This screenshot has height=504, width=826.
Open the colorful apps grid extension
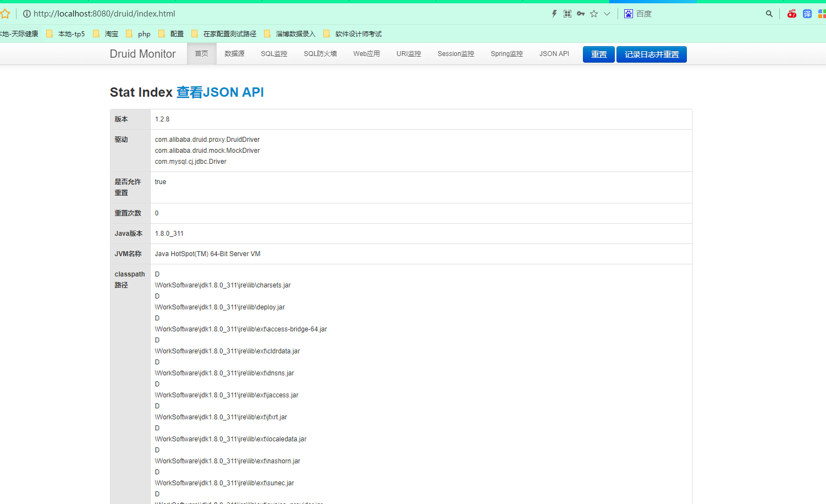click(822, 14)
